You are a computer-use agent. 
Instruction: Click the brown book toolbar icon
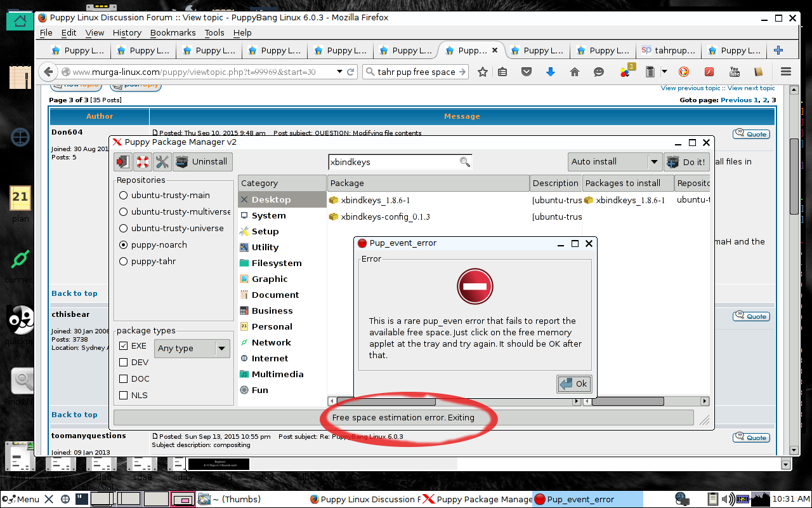[x=758, y=72]
